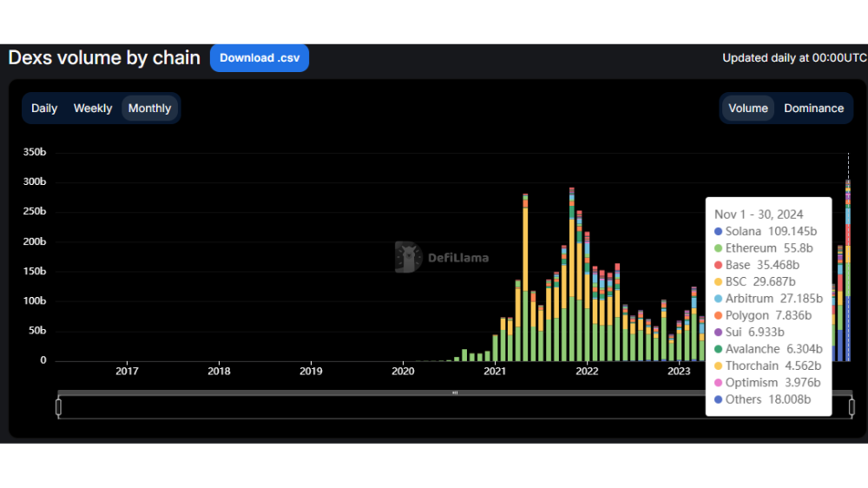
Task: Click the 'Ethereum 55.8b' tooltip row
Action: point(763,248)
